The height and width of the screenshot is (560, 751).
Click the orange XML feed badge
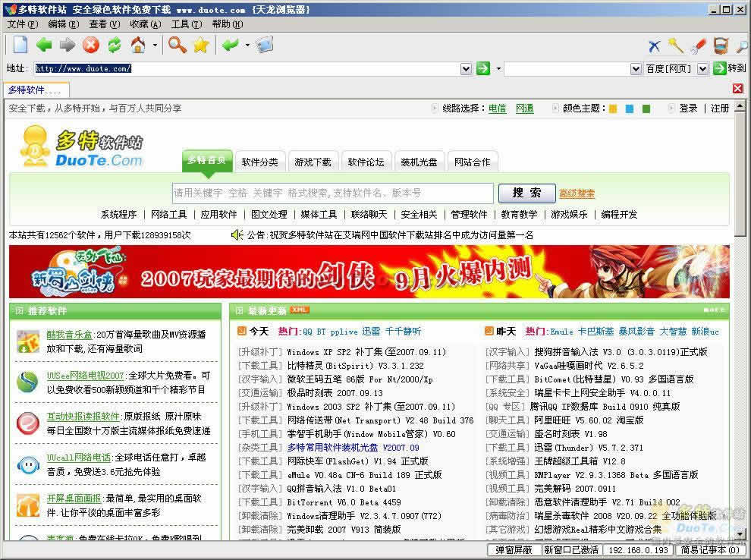pyautogui.click(x=300, y=310)
